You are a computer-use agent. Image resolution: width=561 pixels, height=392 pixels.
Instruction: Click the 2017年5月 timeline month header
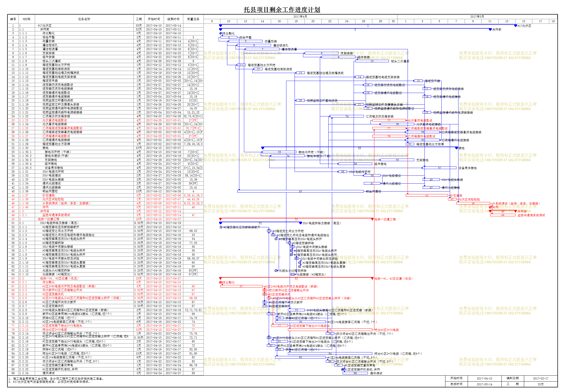coord(477,17)
